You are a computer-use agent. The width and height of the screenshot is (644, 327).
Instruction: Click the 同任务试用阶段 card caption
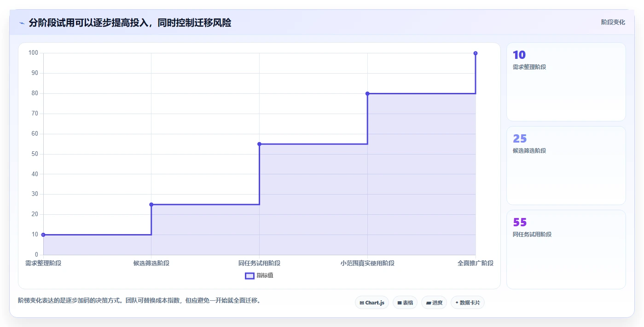(x=532, y=235)
